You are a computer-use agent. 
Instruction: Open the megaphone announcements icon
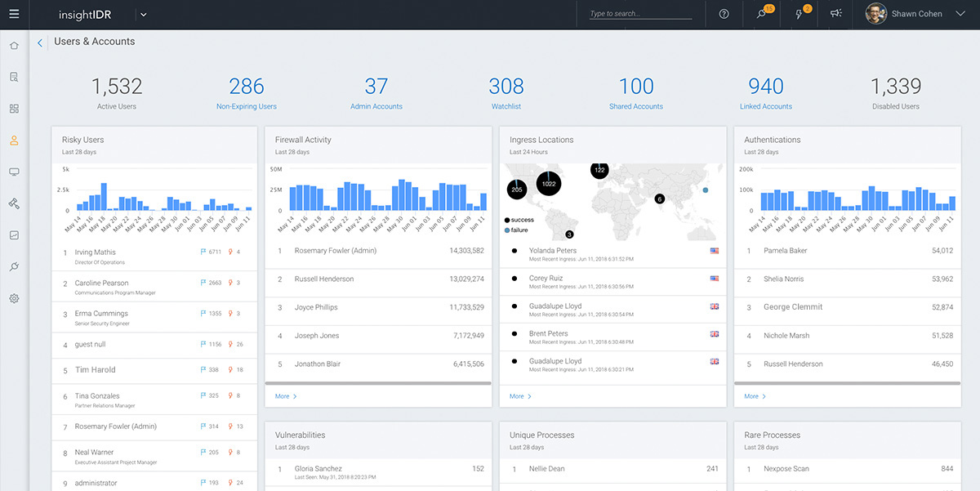pyautogui.click(x=835, y=14)
